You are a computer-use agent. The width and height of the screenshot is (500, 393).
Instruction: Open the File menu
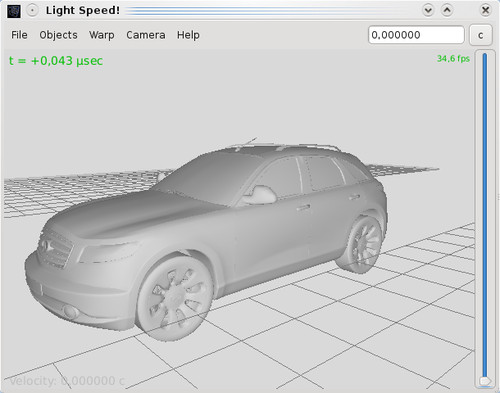tap(19, 35)
